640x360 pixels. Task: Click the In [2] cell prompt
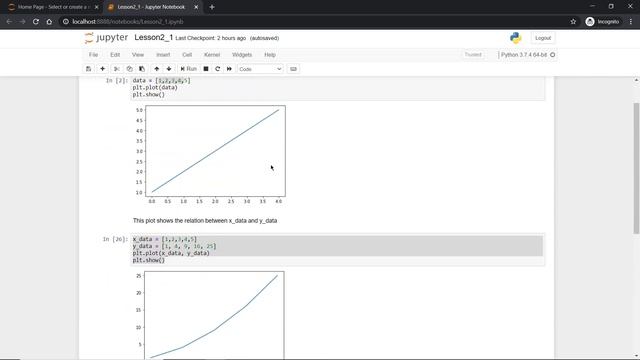117,80
